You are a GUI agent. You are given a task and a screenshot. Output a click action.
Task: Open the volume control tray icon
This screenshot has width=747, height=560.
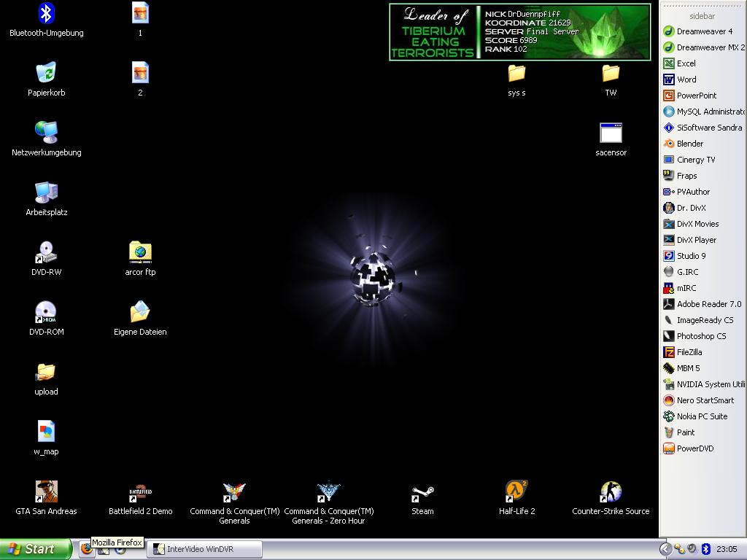(692, 549)
